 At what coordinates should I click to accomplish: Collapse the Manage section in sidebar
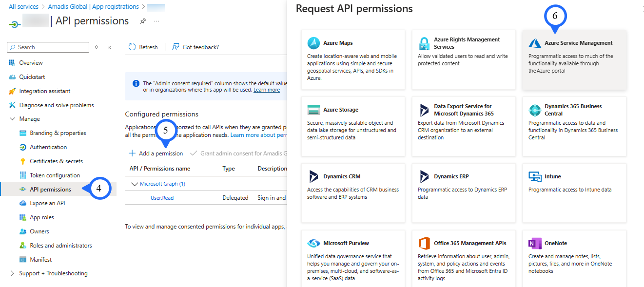(12, 119)
